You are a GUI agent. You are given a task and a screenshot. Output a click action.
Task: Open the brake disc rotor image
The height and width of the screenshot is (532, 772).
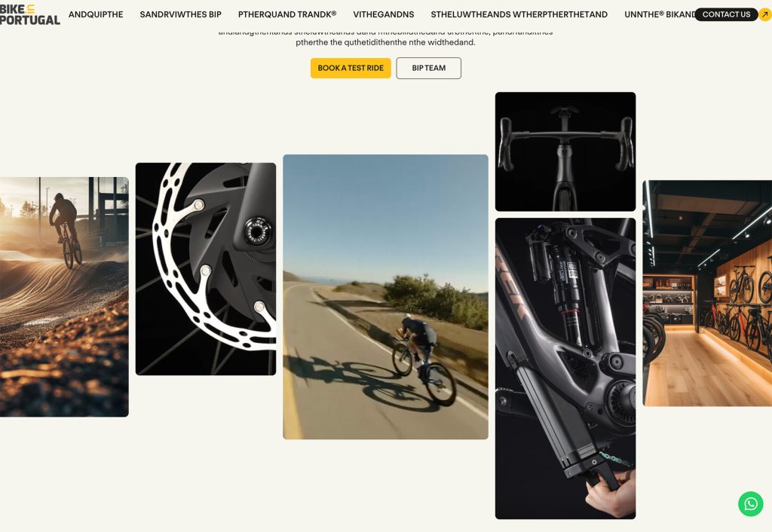click(x=206, y=269)
